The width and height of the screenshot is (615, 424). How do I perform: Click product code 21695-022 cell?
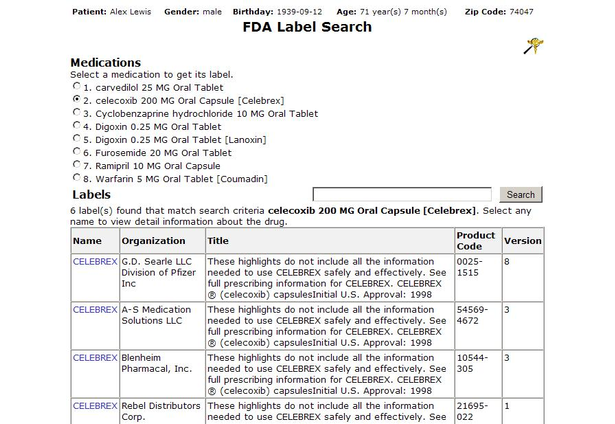click(x=478, y=411)
